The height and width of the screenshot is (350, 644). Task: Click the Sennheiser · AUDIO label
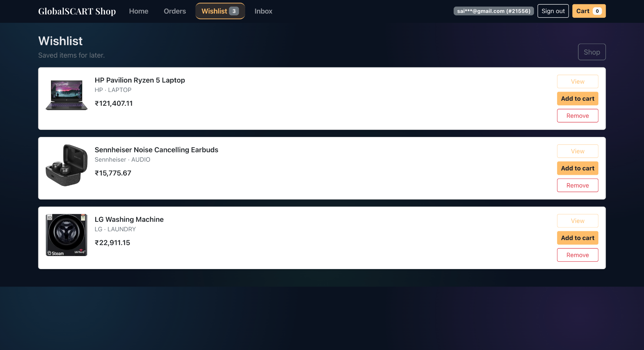tap(122, 160)
